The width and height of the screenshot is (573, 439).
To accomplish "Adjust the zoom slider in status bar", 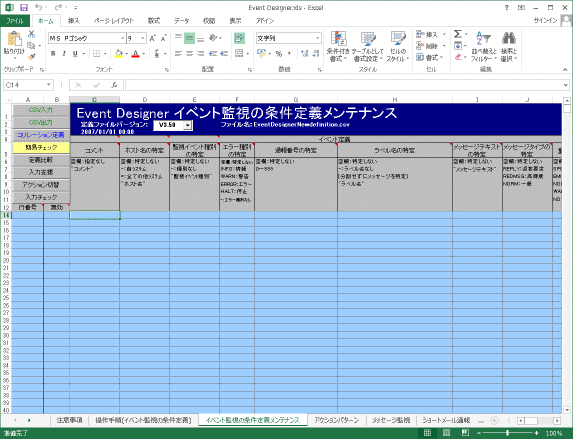I will pyautogui.click(x=507, y=433).
